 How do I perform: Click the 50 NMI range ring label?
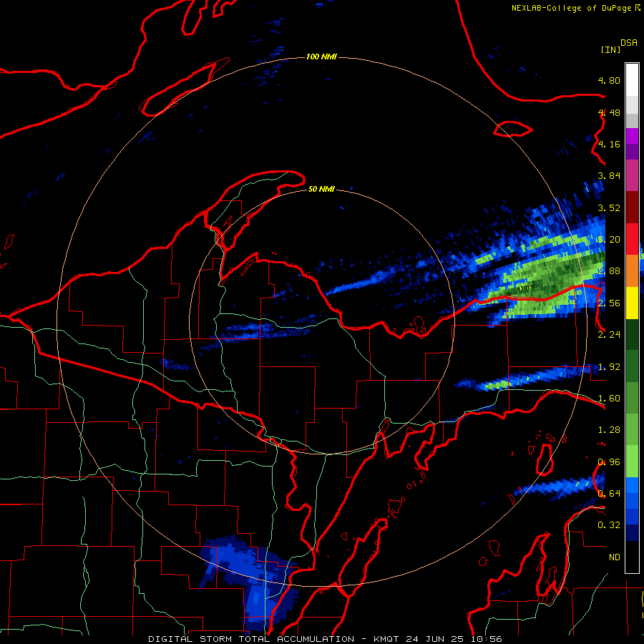[321, 189]
